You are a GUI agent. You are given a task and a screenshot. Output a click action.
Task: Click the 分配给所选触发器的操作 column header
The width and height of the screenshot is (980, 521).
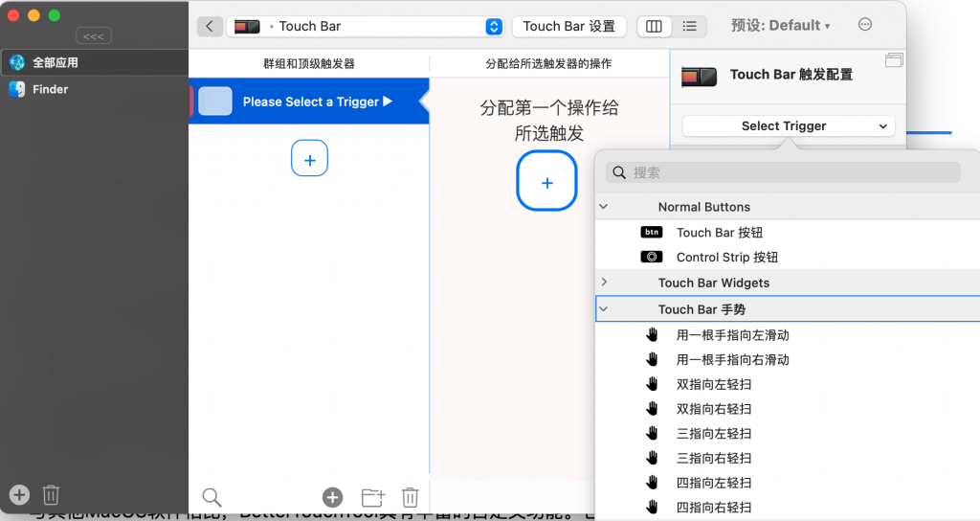point(548,64)
